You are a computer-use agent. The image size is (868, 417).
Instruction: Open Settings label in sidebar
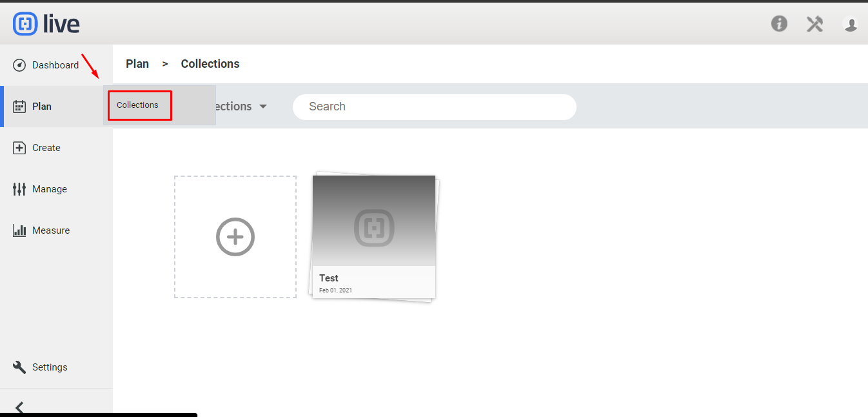point(50,367)
